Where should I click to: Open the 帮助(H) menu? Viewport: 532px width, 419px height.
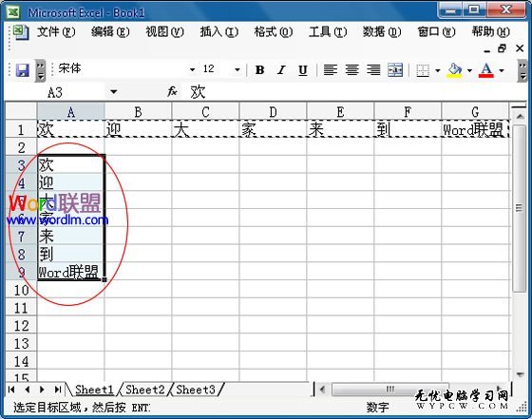490,32
